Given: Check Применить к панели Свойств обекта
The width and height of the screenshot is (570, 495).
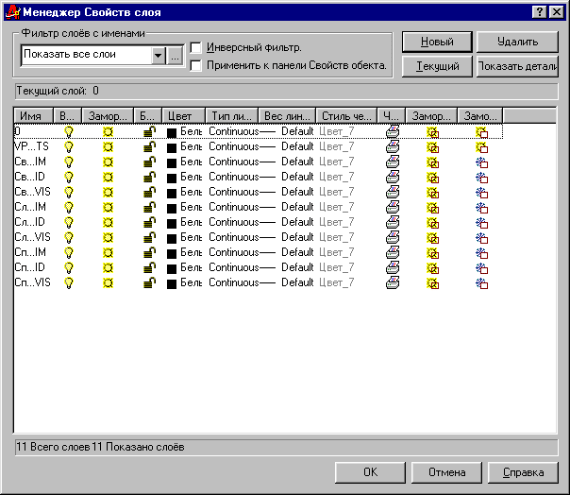Looking at the screenshot, I should 196,66.
